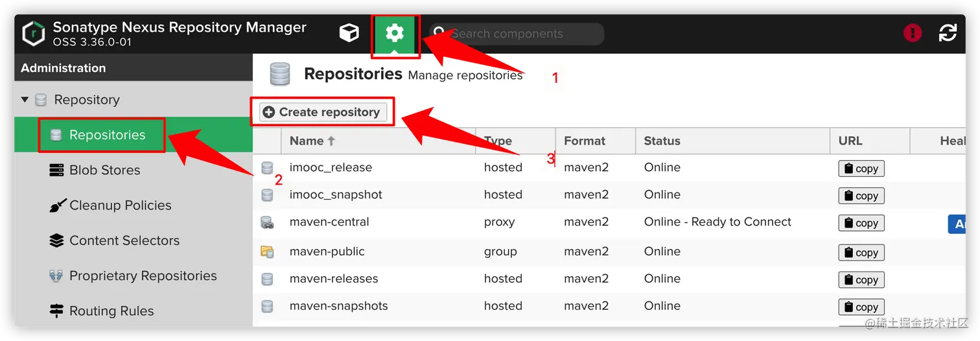Copy the maven-releases repository URL

point(861,280)
